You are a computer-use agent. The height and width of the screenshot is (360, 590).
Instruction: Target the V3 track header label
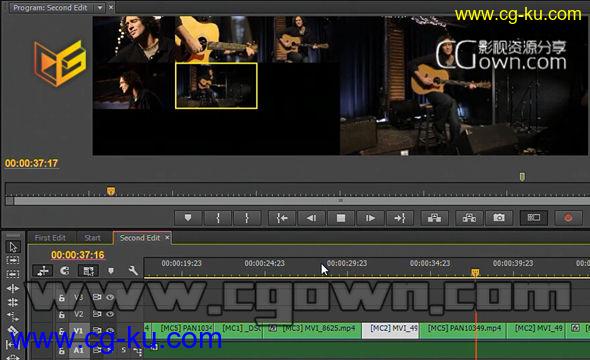click(78, 297)
